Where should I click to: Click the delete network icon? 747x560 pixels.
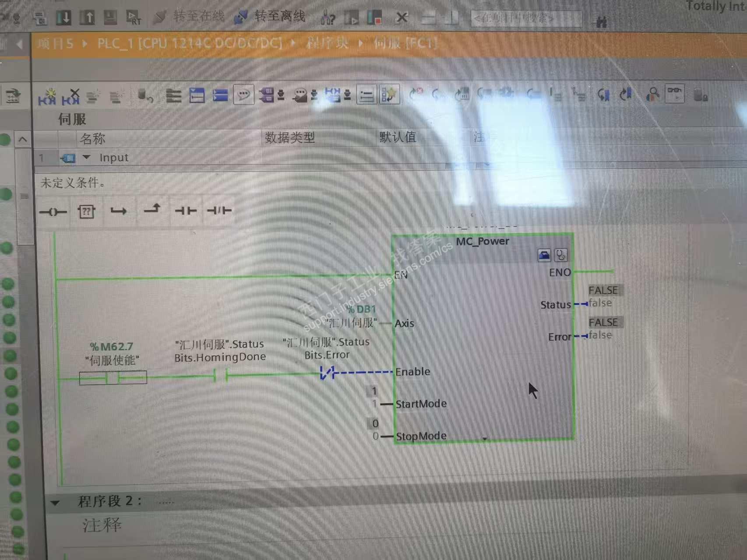[x=70, y=96]
